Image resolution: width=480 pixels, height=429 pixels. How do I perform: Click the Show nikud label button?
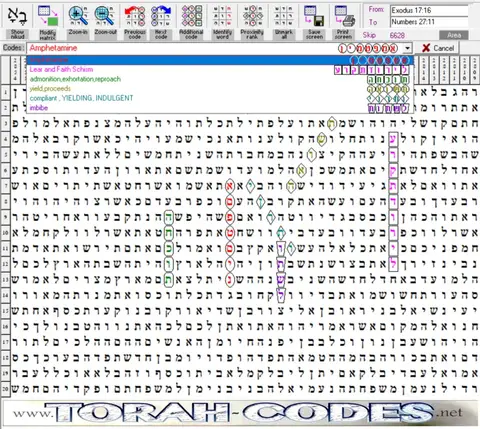[17, 34]
